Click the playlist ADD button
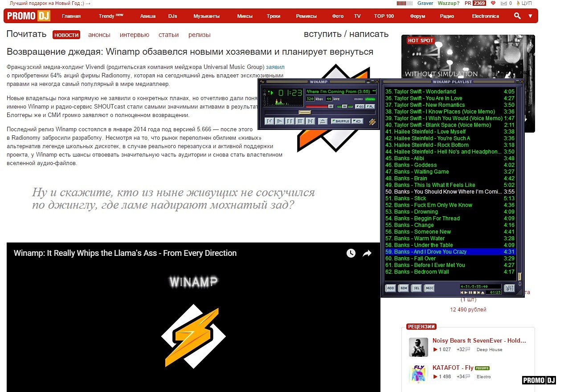This screenshot has height=392, width=564. 390,288
